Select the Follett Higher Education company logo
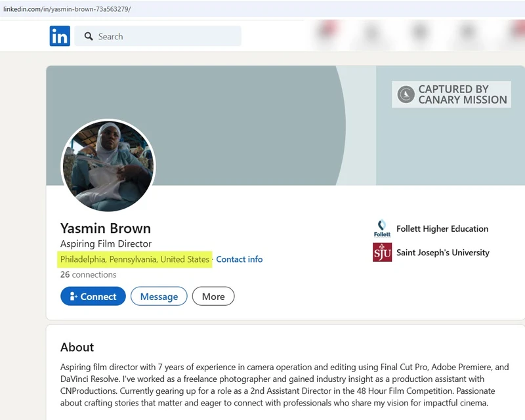 [x=383, y=228]
